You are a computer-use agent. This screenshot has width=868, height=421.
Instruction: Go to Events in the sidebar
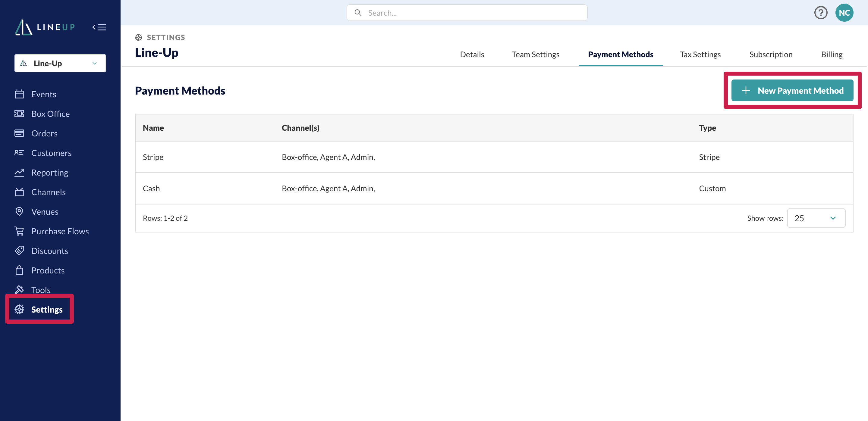(x=43, y=94)
